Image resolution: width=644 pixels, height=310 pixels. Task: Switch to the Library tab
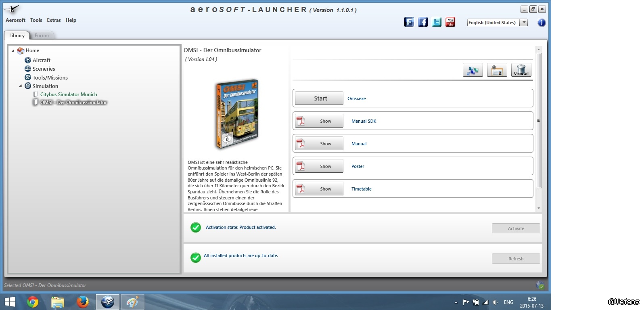point(17,36)
